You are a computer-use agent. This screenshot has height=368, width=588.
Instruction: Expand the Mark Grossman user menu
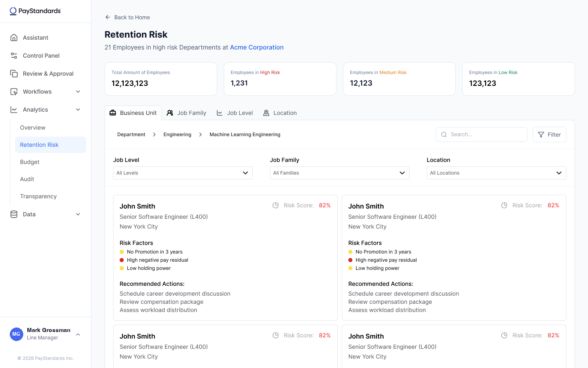78,334
